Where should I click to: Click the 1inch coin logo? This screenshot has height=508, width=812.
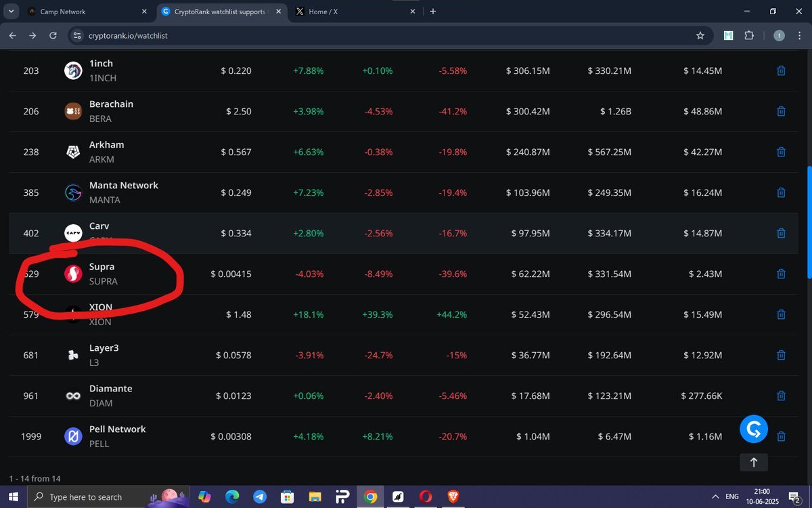(73, 70)
